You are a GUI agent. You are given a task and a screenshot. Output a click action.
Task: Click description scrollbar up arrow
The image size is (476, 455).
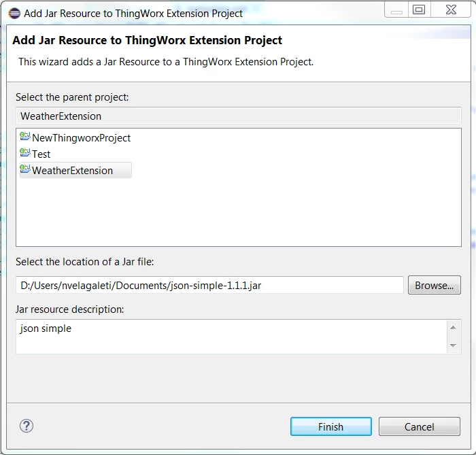click(x=454, y=328)
